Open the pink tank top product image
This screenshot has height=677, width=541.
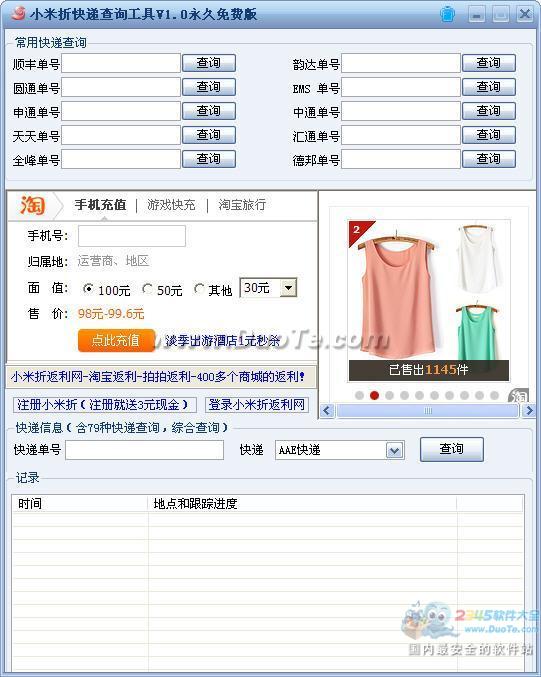point(395,296)
